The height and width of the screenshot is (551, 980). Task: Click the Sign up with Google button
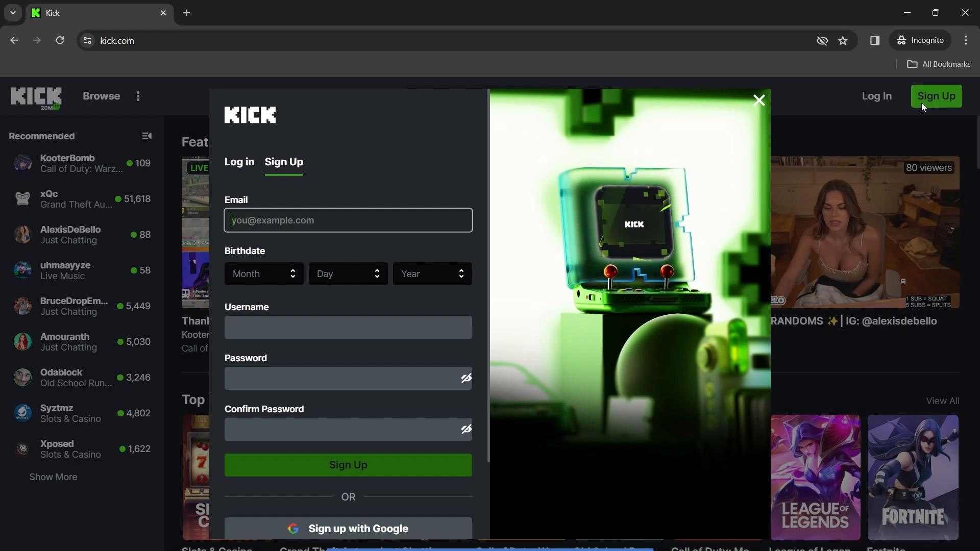tap(348, 529)
